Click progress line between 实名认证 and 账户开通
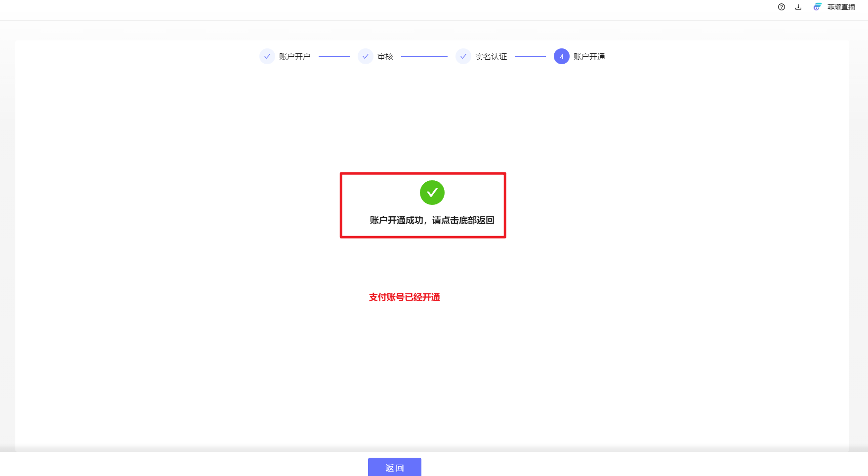 530,57
